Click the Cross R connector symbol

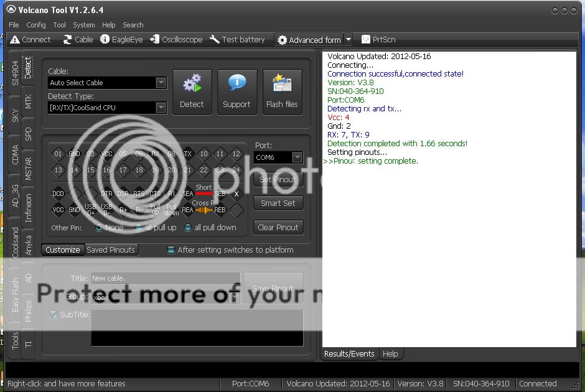(x=204, y=210)
